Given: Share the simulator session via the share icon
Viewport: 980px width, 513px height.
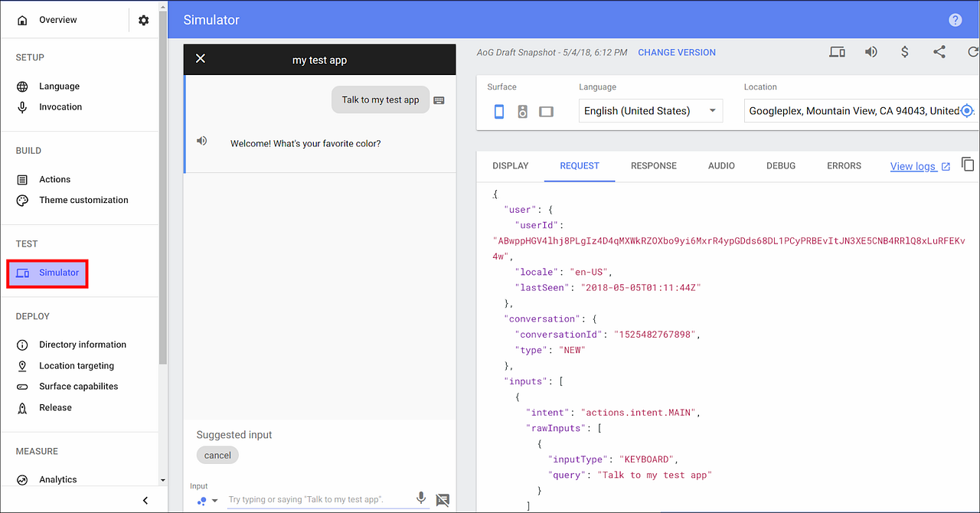Looking at the screenshot, I should tap(939, 52).
